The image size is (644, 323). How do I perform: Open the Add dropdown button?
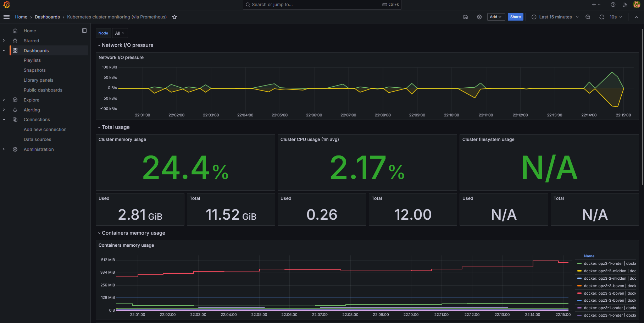(x=496, y=17)
